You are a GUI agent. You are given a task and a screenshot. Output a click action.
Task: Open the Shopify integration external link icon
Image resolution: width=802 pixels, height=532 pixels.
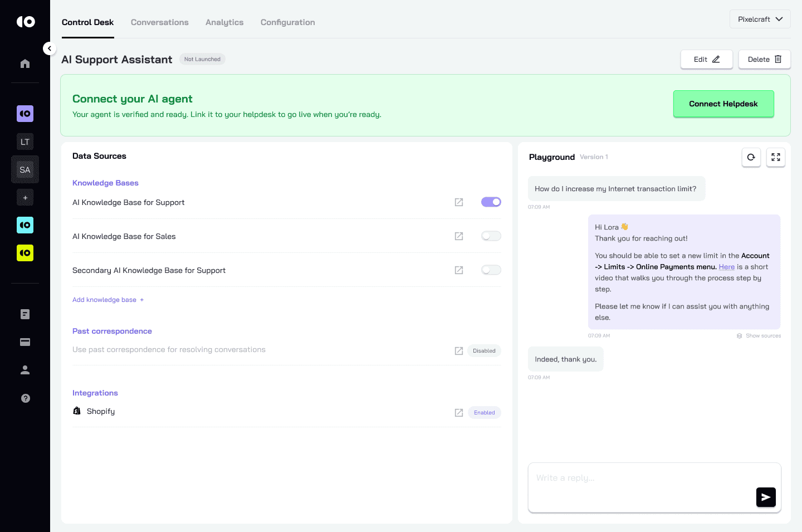tap(459, 413)
